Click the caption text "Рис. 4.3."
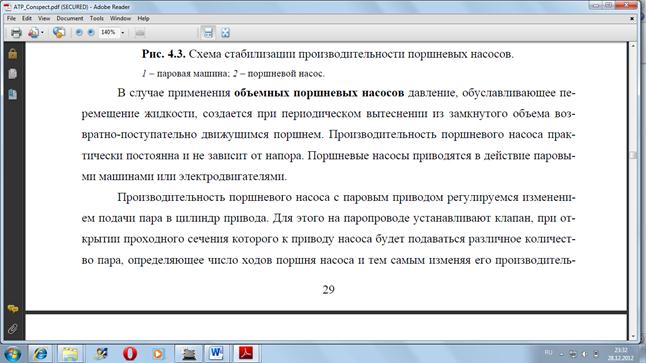Viewport: 646px width, 363px height. point(164,54)
